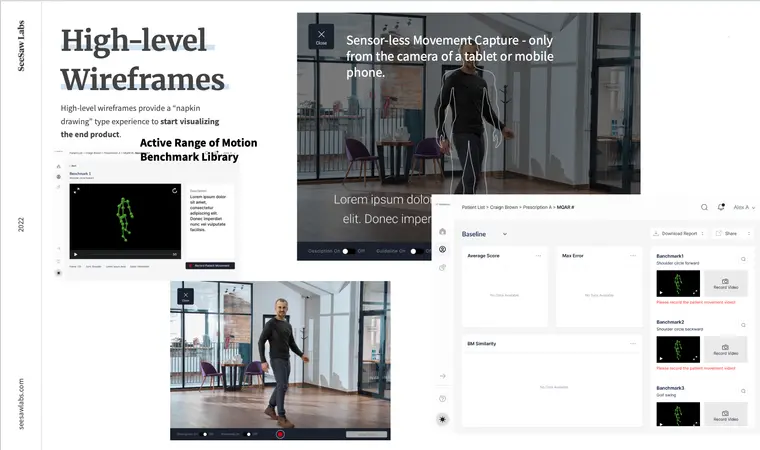Viewport: 760px width, 450px height.
Task: Open the Alex A user menu
Action: pos(742,207)
